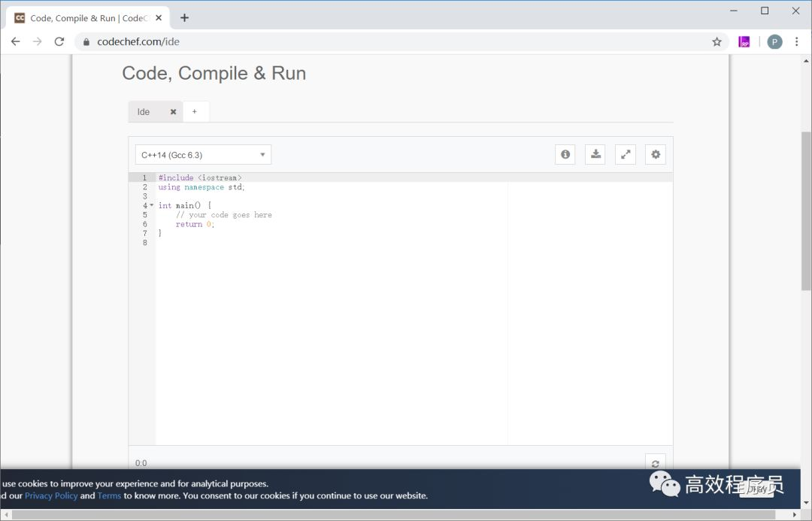Image resolution: width=812 pixels, height=521 pixels.
Task: Select the Ide tab
Action: [x=144, y=112]
